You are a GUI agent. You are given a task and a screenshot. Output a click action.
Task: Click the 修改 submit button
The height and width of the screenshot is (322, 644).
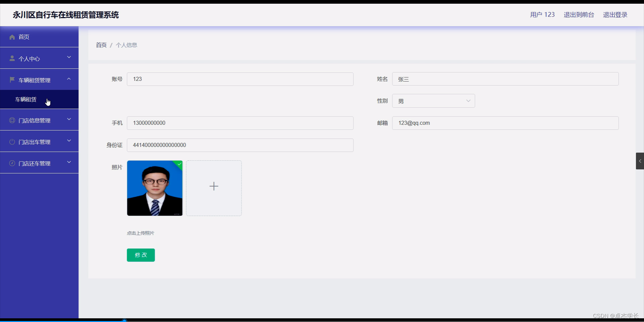[141, 255]
